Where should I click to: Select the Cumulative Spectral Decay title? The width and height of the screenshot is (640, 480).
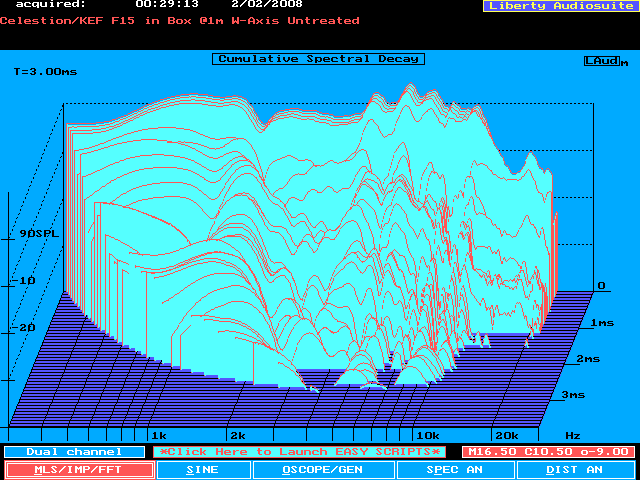coord(318,59)
